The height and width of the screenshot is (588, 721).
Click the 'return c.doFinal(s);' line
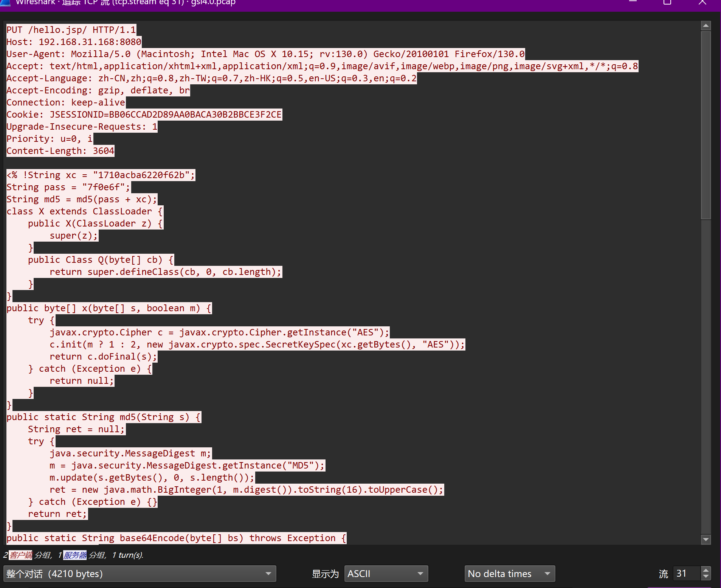click(103, 357)
